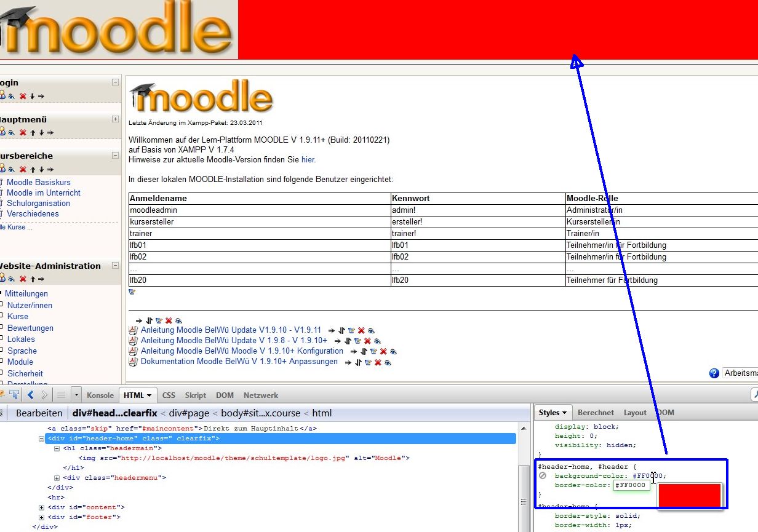Open the dropdown arrow beside the list icon
Viewport: 758px width, 532px height.
[x=76, y=395]
